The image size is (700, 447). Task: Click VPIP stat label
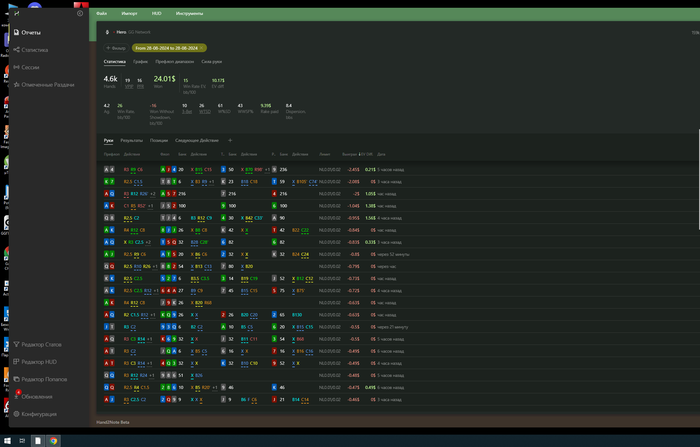tap(129, 86)
